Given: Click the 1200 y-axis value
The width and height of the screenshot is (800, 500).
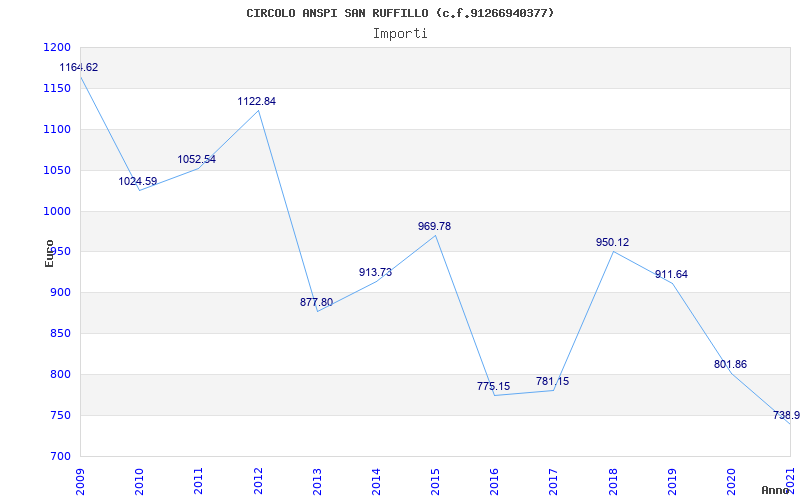Looking at the screenshot, I should (57, 47).
